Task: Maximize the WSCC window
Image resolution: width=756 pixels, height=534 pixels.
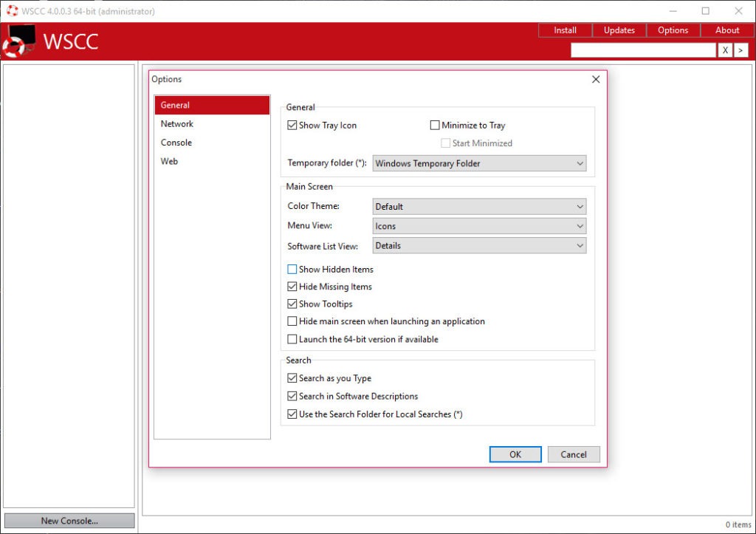Action: 705,11
